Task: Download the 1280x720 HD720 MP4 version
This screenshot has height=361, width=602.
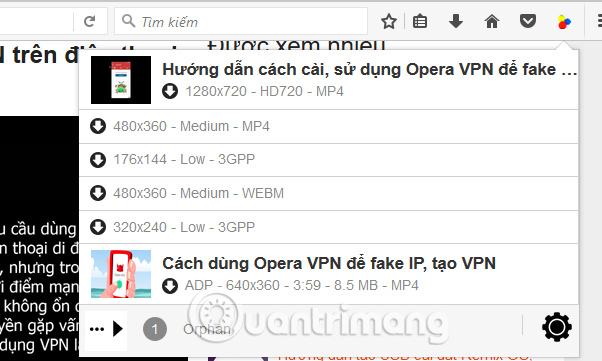Action: click(x=170, y=91)
